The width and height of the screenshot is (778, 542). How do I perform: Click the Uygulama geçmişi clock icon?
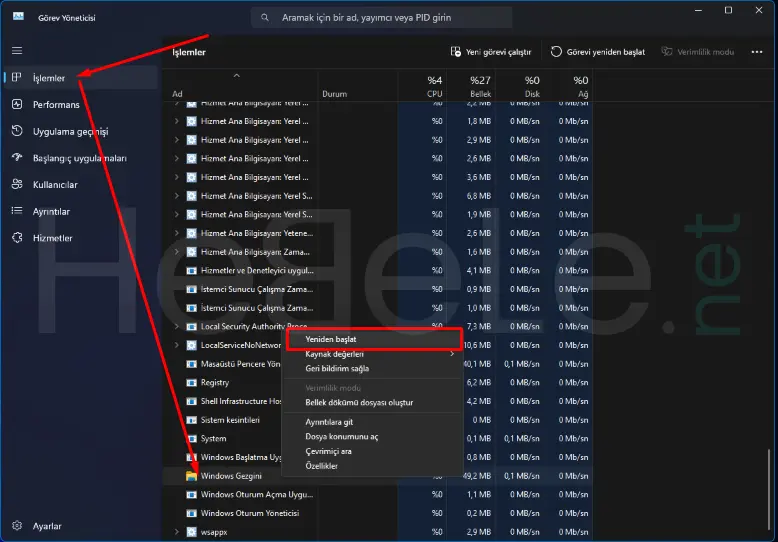tap(17, 131)
